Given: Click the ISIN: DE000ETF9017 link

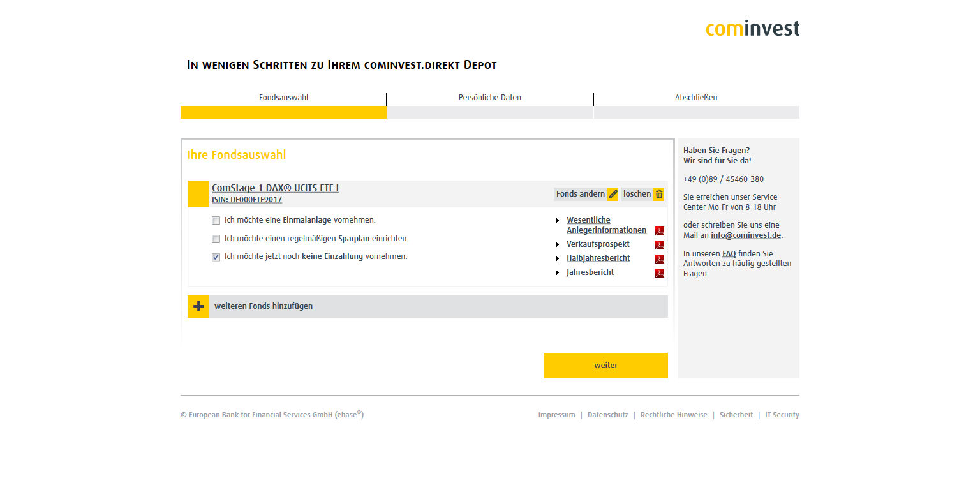Looking at the screenshot, I should [247, 200].
